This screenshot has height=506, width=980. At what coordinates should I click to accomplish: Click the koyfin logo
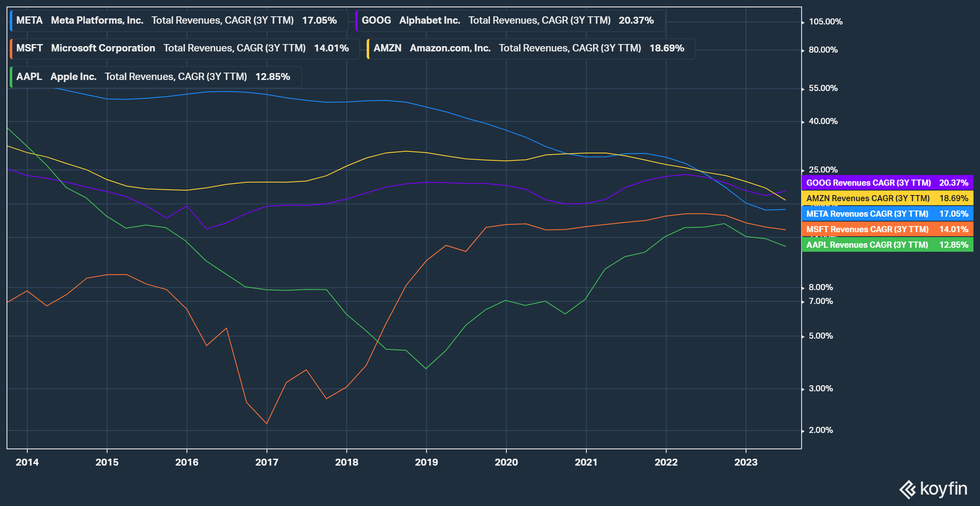[933, 489]
